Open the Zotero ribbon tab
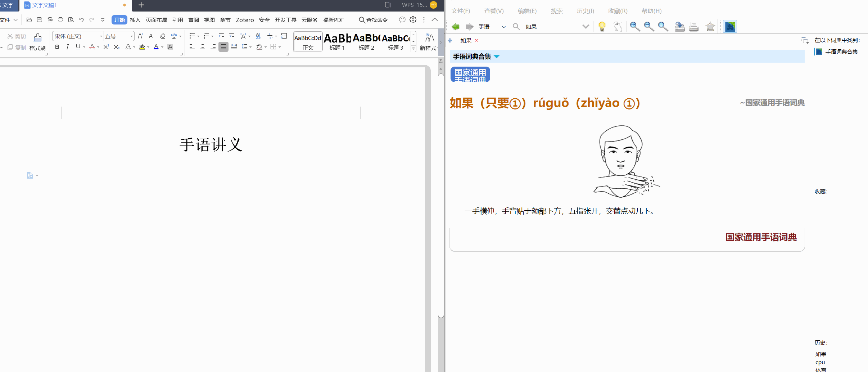 pyautogui.click(x=245, y=20)
